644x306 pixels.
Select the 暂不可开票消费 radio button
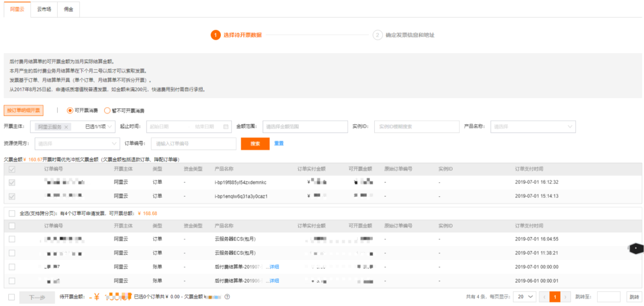(x=107, y=111)
